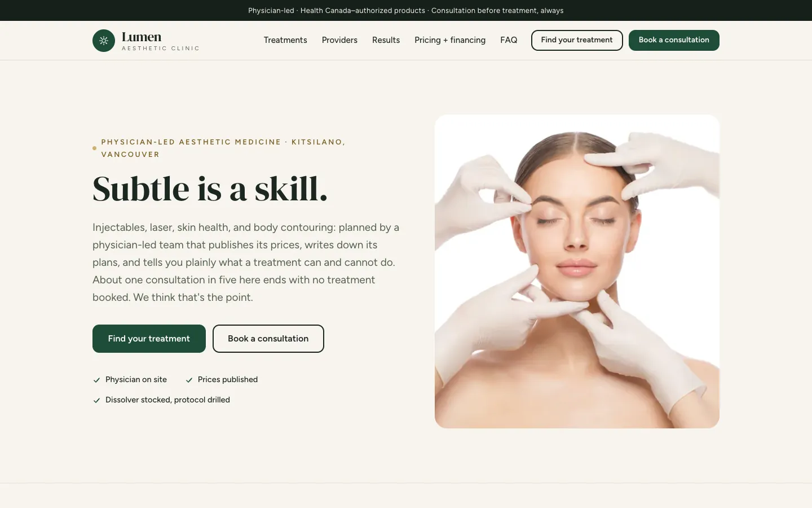Click the Lumen sun logo icon

click(104, 41)
